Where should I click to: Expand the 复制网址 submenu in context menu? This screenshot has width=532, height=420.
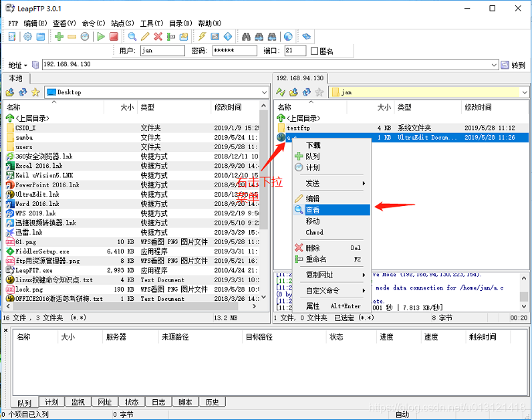coord(331,275)
